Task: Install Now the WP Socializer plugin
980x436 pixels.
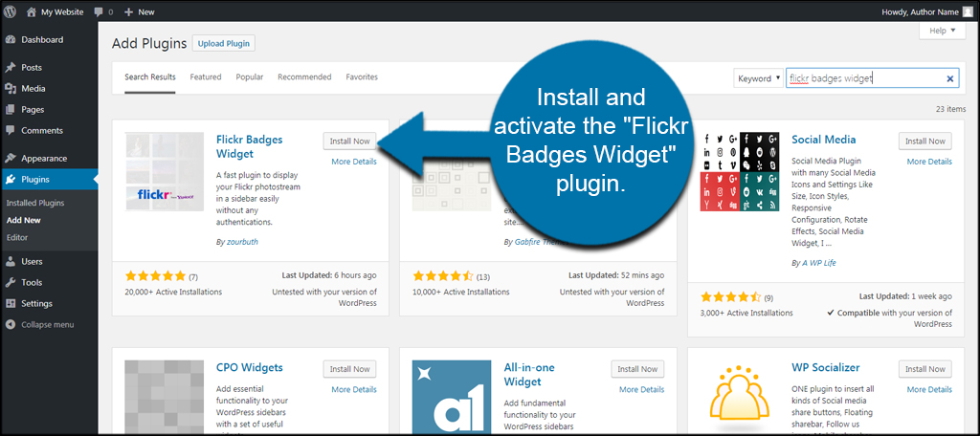Action: (925, 369)
